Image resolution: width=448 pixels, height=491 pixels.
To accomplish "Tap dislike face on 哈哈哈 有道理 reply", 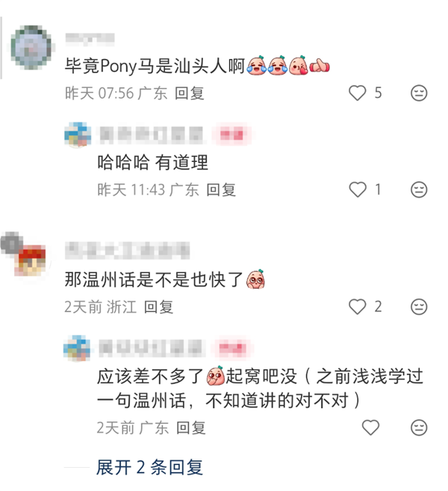I will click(419, 190).
